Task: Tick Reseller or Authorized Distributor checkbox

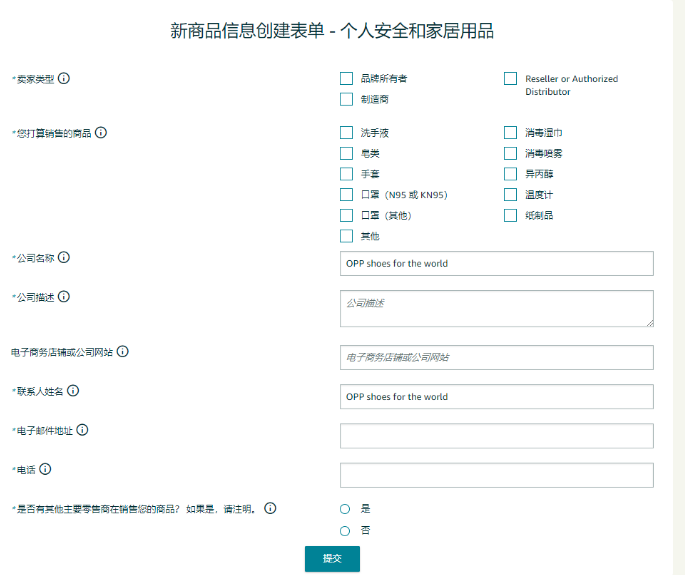Action: [510, 79]
